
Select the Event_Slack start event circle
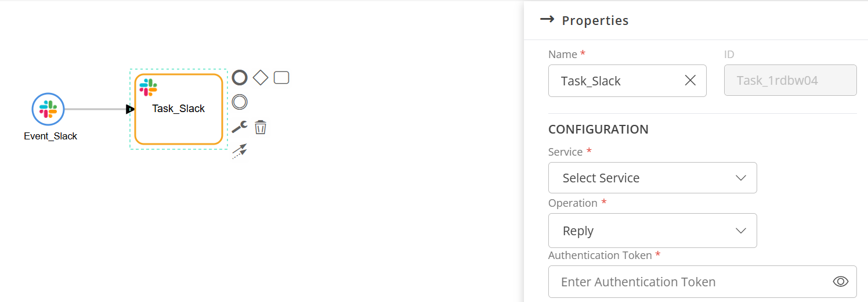[x=48, y=109]
